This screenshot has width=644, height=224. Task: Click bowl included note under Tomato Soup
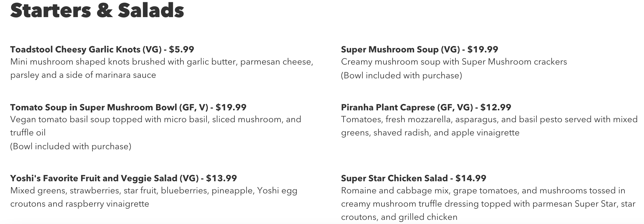pyautogui.click(x=71, y=146)
